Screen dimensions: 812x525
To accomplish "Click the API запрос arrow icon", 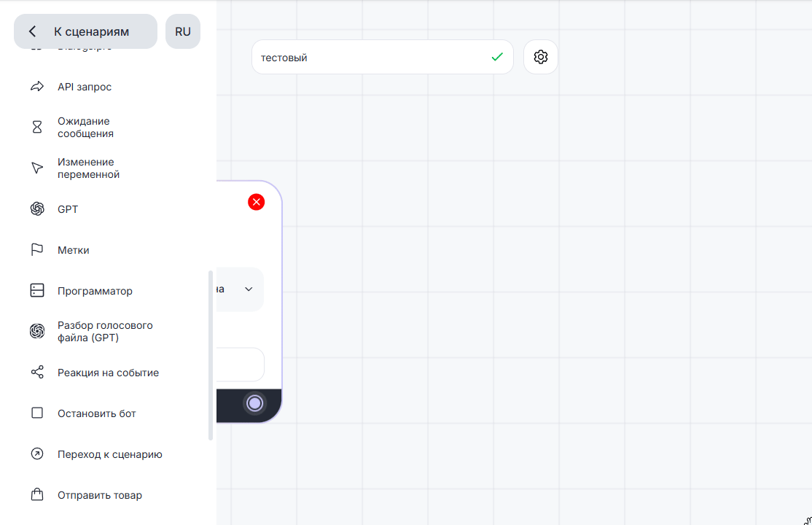I will 37,87.
